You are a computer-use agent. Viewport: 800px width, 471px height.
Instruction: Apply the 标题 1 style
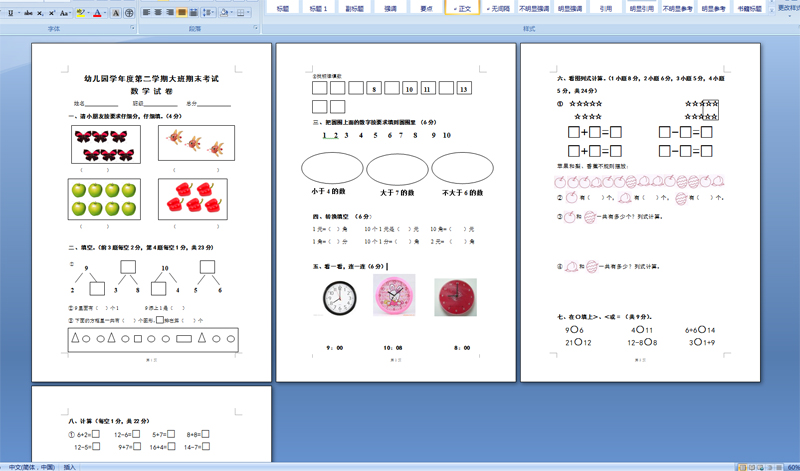[318, 7]
